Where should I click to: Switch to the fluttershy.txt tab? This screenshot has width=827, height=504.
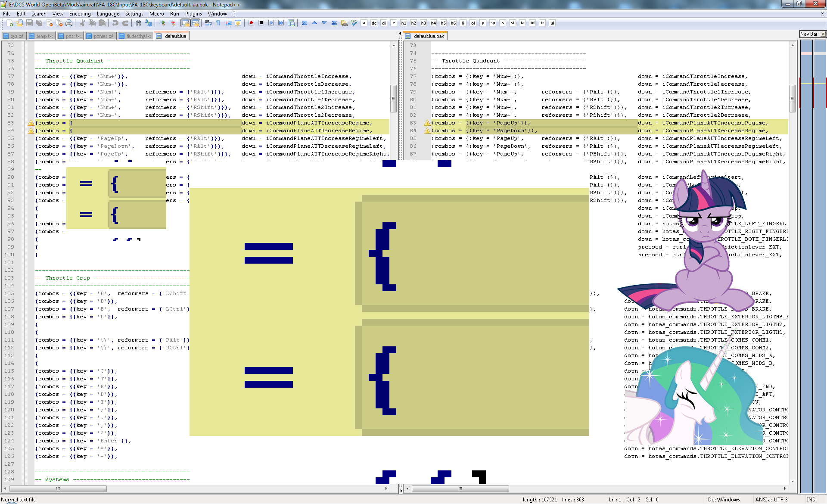tap(135, 36)
